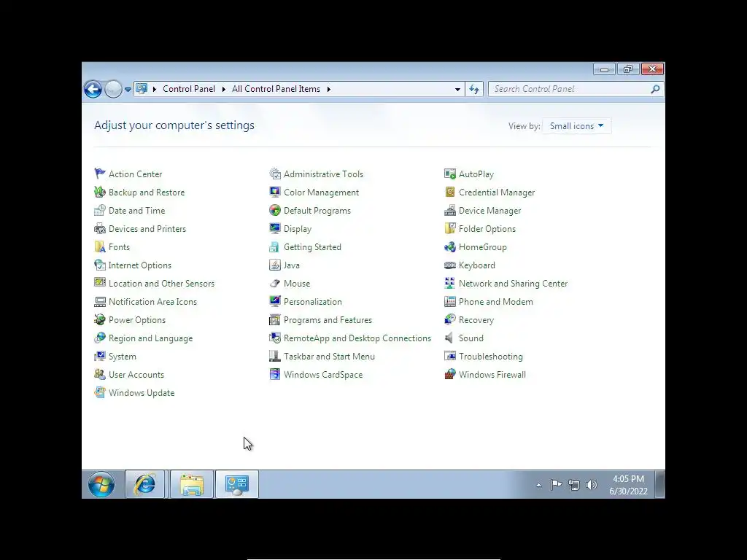Click the Credential Manager safe icon
Image resolution: width=747 pixels, height=560 pixels.
449,192
